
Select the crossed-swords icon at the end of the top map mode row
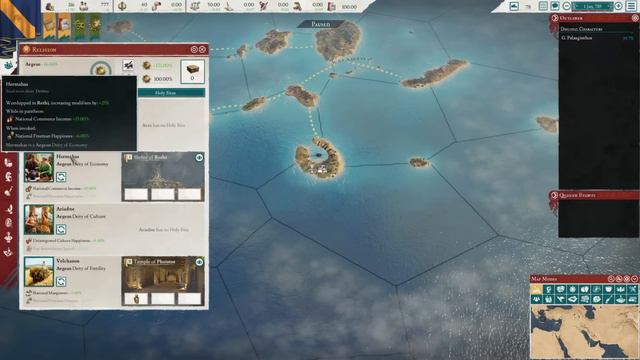tap(632, 289)
